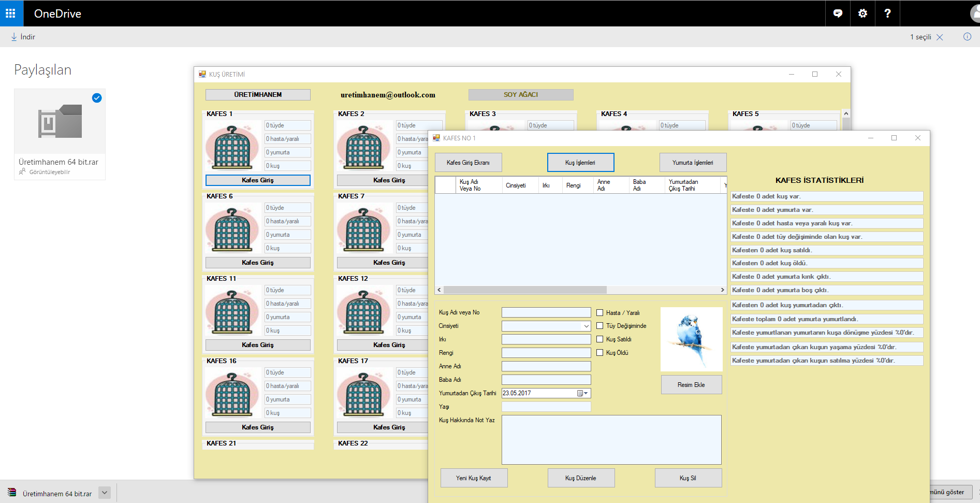
Task: Click Kafes Giriş under KAFES 16
Action: [x=258, y=427]
